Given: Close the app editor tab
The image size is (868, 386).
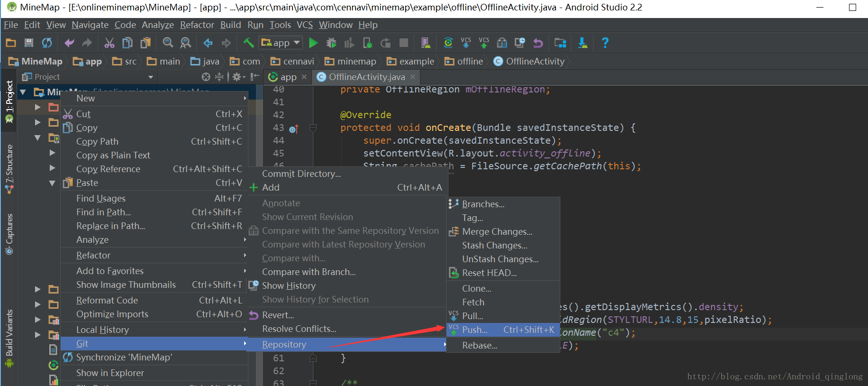Looking at the screenshot, I should [304, 77].
